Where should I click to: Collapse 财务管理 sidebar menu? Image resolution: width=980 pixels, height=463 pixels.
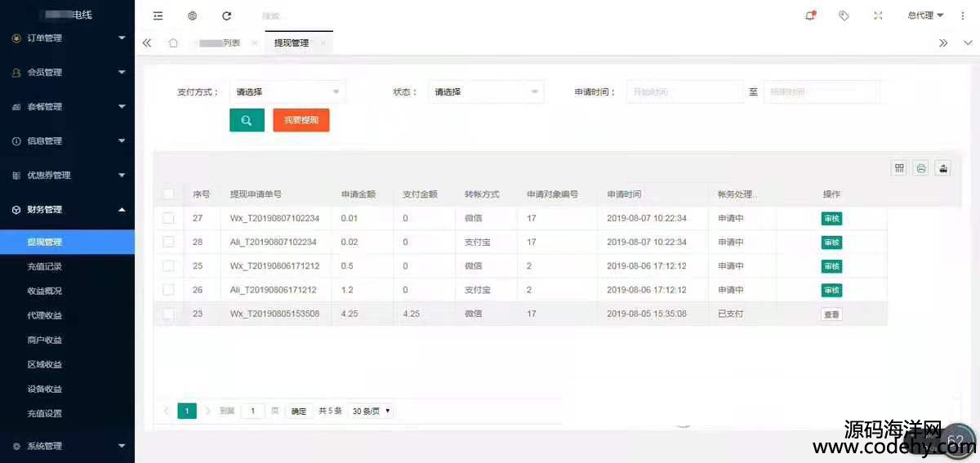(x=67, y=209)
